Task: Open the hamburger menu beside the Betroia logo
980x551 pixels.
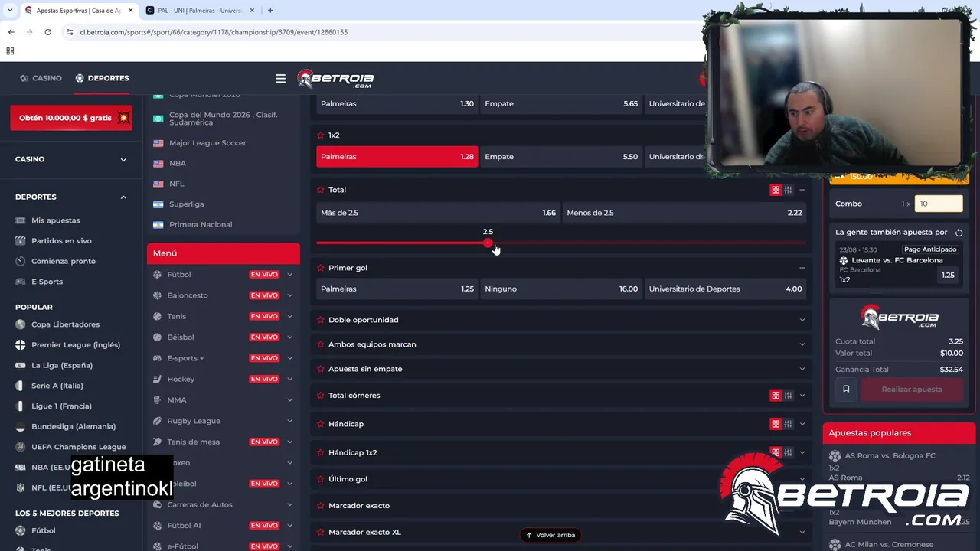Action: [x=280, y=78]
